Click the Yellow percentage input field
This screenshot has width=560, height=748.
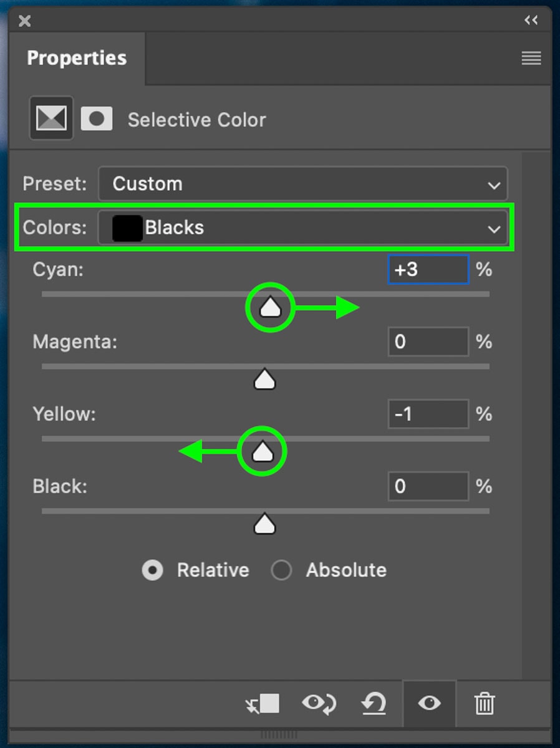coord(428,414)
